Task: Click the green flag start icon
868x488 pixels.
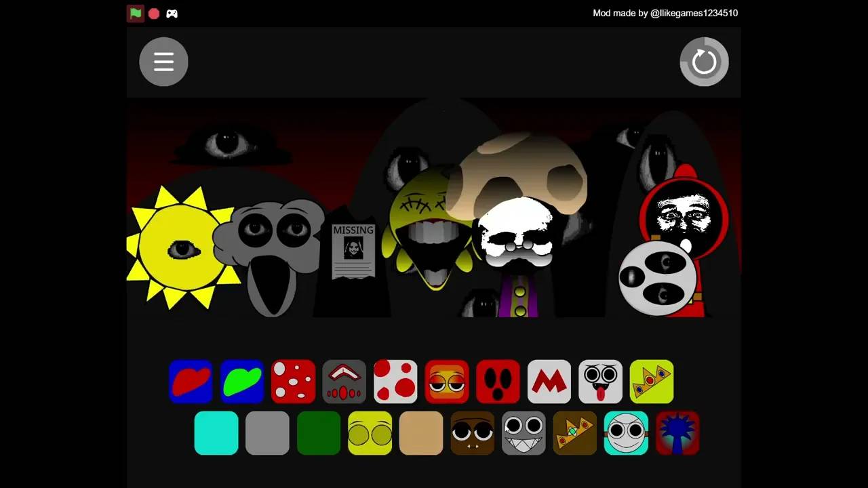Action: (136, 14)
